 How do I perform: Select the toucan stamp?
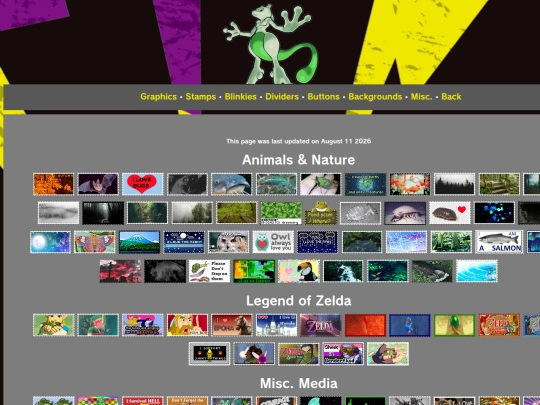(299, 271)
